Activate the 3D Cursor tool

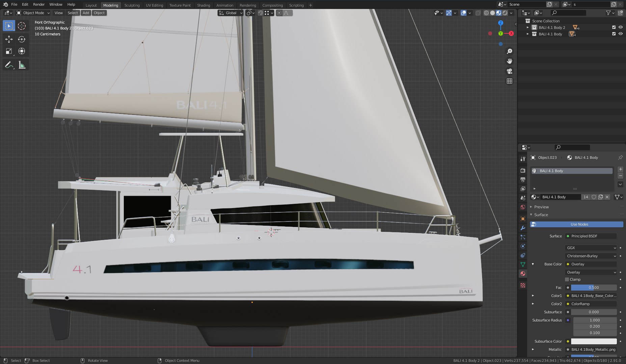click(22, 26)
